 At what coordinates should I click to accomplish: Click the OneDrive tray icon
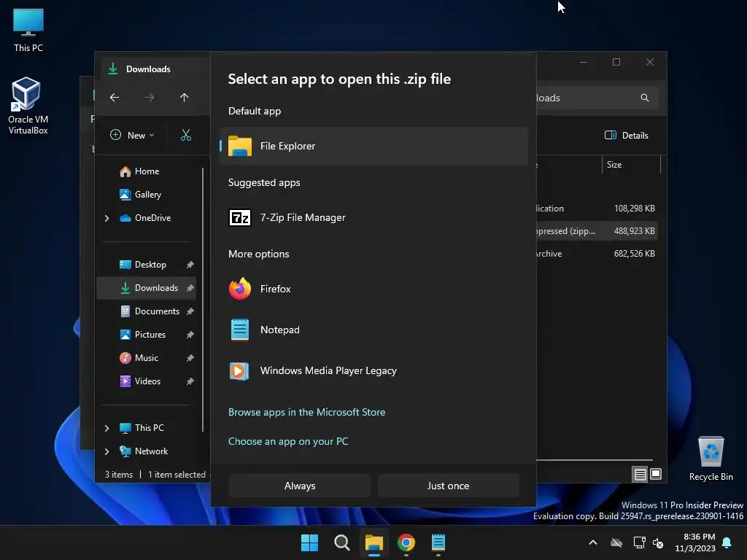(x=616, y=542)
